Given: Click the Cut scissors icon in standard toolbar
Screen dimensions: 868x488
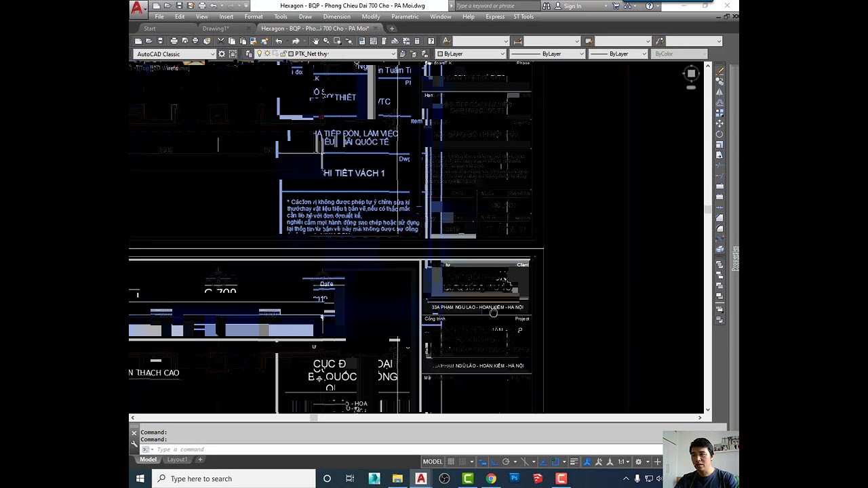Looking at the screenshot, I should [x=221, y=41].
